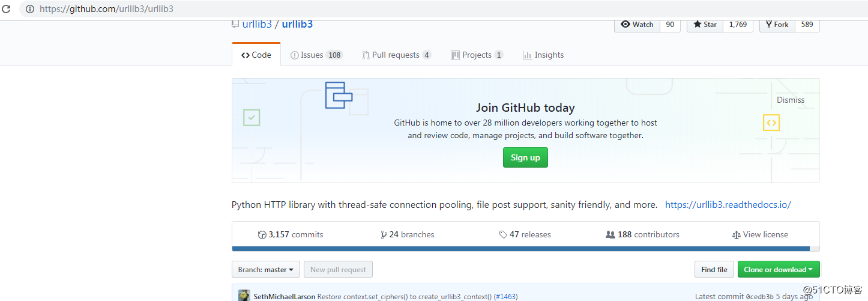Select the GitHub URL address field
Screen dimensions: 868x301
(444, 9)
